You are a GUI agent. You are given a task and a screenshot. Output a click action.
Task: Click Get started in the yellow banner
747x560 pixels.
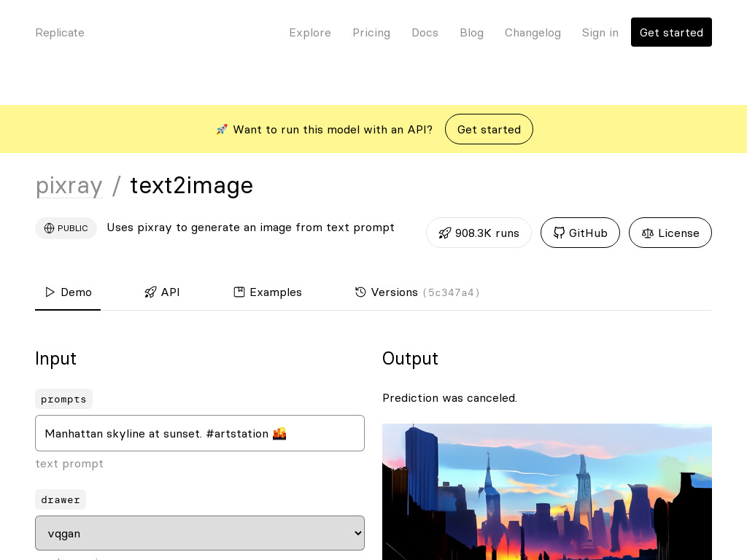coord(489,129)
